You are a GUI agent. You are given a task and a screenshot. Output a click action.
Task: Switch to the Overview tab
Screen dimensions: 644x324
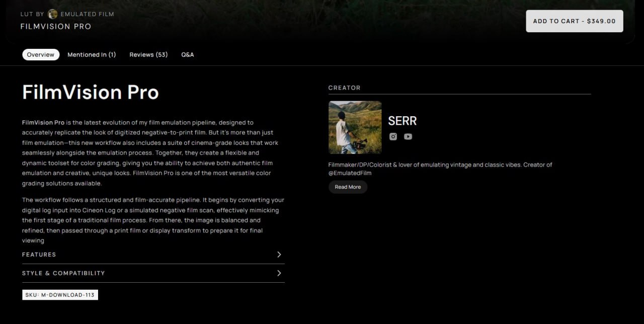[41, 54]
